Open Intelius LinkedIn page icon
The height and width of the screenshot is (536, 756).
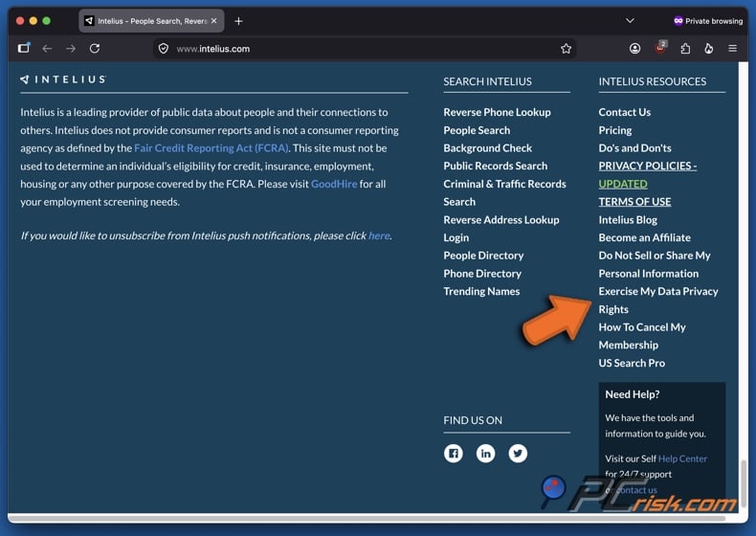(x=485, y=453)
